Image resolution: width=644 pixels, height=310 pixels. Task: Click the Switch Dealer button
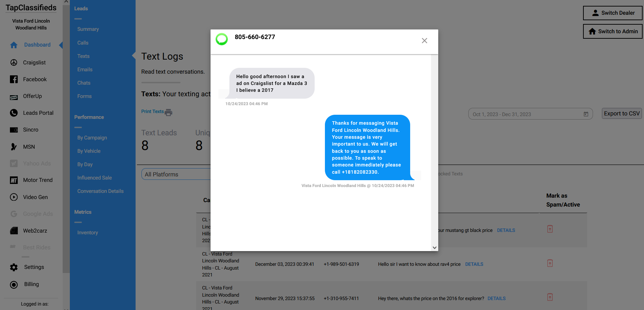coord(613,13)
